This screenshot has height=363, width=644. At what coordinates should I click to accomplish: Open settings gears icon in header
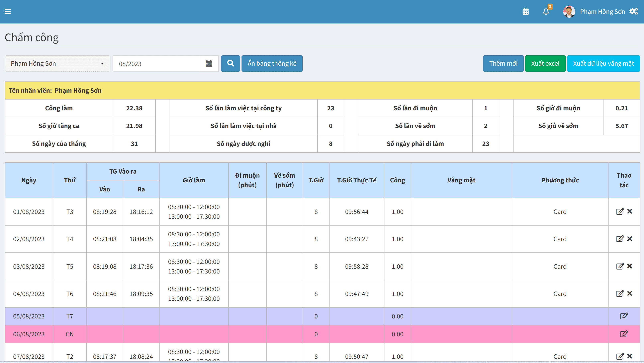(634, 11)
